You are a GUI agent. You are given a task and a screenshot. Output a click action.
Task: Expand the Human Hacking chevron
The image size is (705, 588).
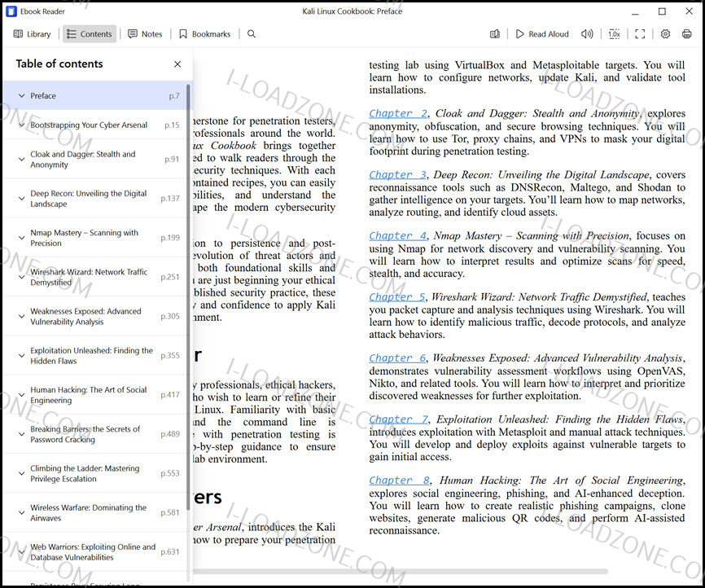click(x=21, y=394)
